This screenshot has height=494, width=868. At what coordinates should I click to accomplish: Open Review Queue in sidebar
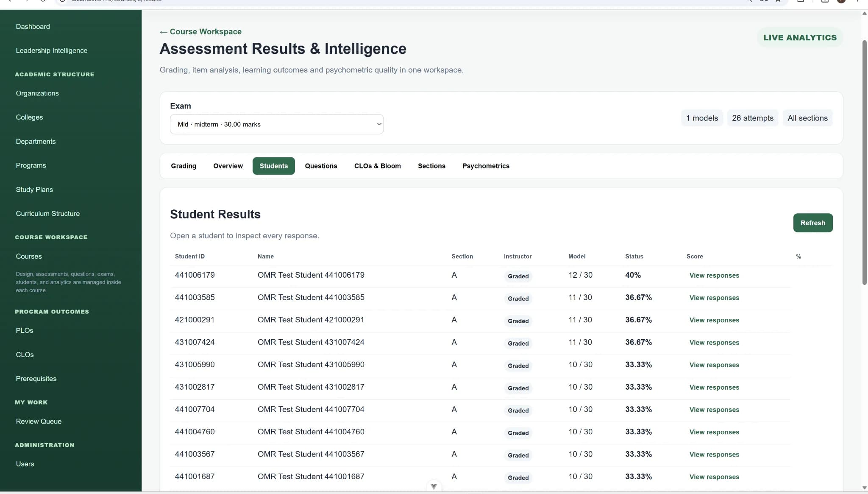coord(39,421)
